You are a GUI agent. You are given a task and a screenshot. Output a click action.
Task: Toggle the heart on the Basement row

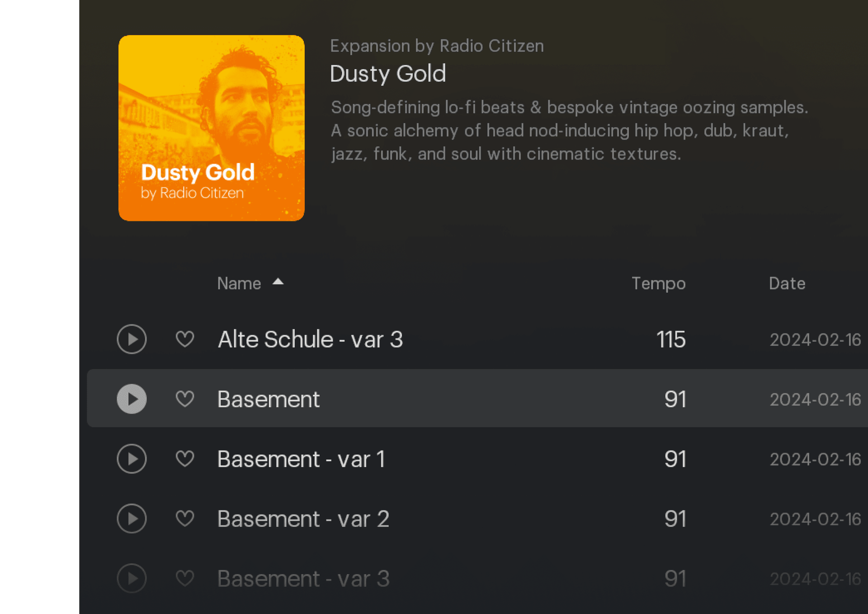click(185, 399)
